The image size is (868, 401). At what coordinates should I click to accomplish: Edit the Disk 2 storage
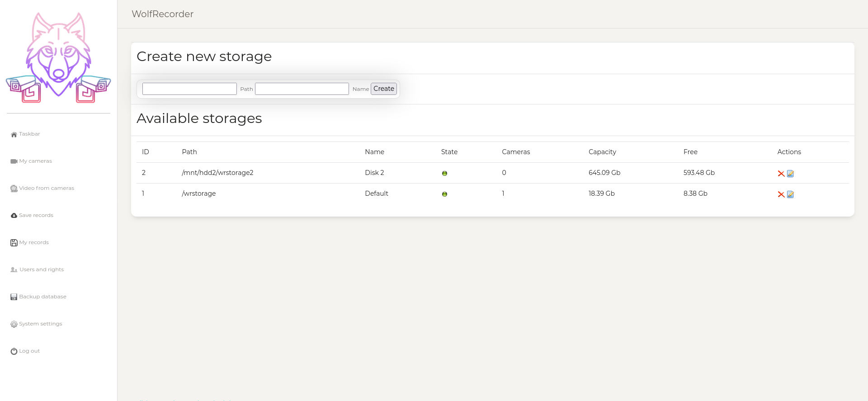(x=790, y=174)
